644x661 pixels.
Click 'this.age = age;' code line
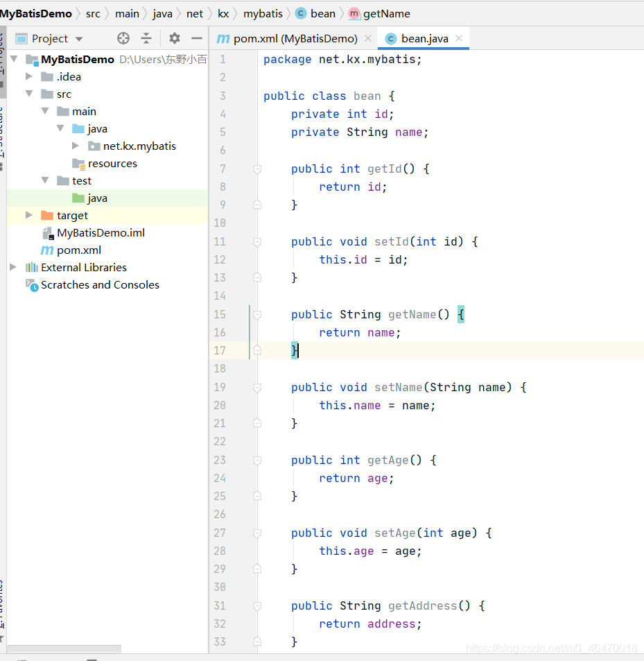pos(370,551)
